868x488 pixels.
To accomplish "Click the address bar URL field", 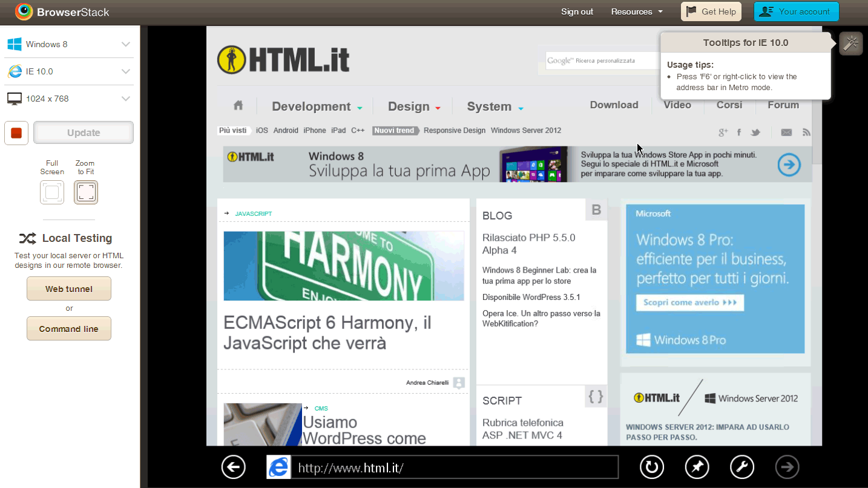I will click(454, 467).
